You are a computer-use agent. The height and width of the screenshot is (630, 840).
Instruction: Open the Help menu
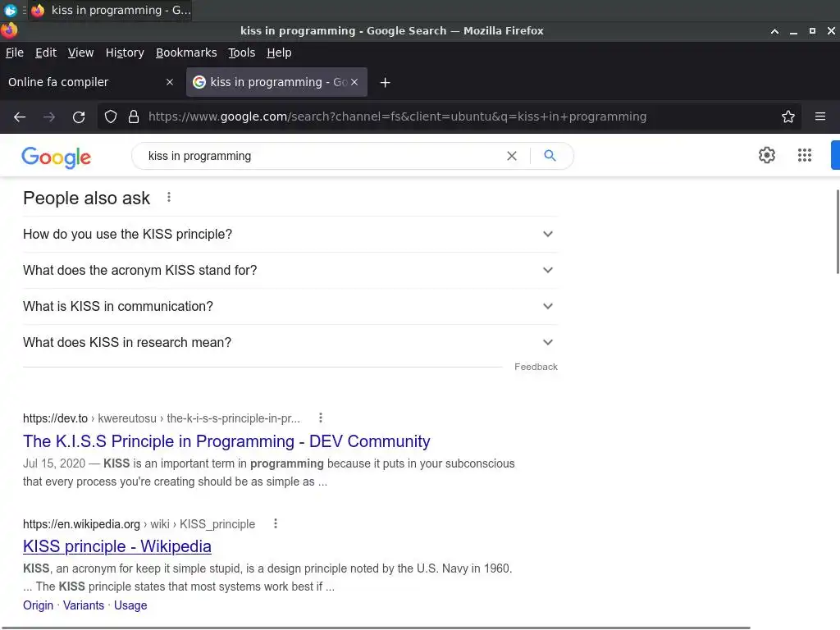click(x=279, y=52)
